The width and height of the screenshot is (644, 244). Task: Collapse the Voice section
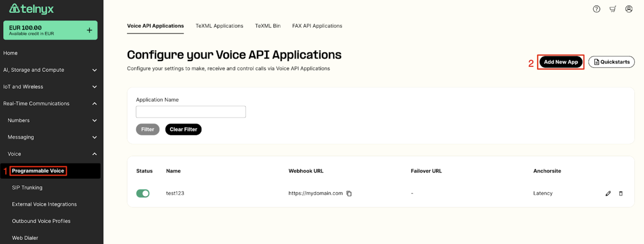coord(94,154)
